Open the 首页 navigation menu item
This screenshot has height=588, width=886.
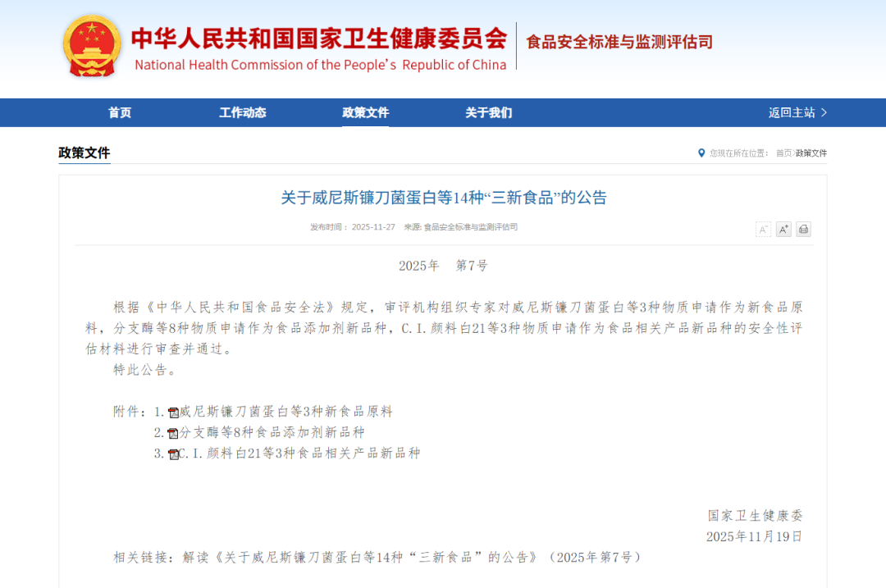(x=119, y=112)
